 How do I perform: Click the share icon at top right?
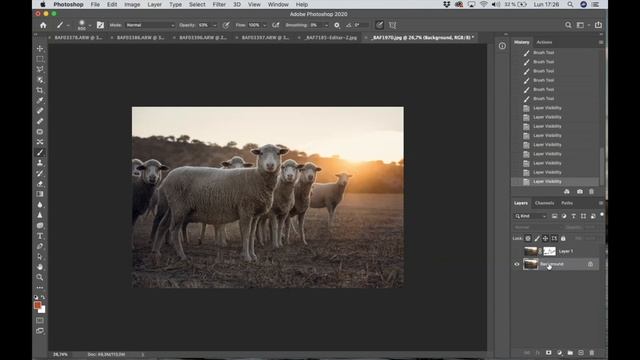(x=598, y=25)
